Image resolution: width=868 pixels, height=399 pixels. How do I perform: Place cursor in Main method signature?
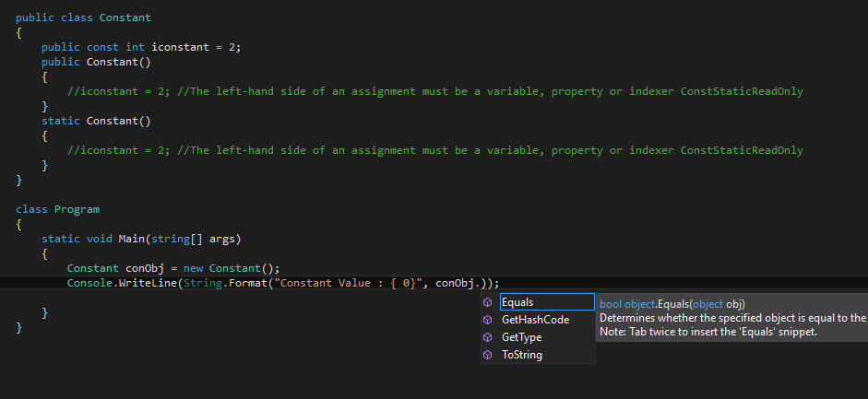pyautogui.click(x=141, y=239)
